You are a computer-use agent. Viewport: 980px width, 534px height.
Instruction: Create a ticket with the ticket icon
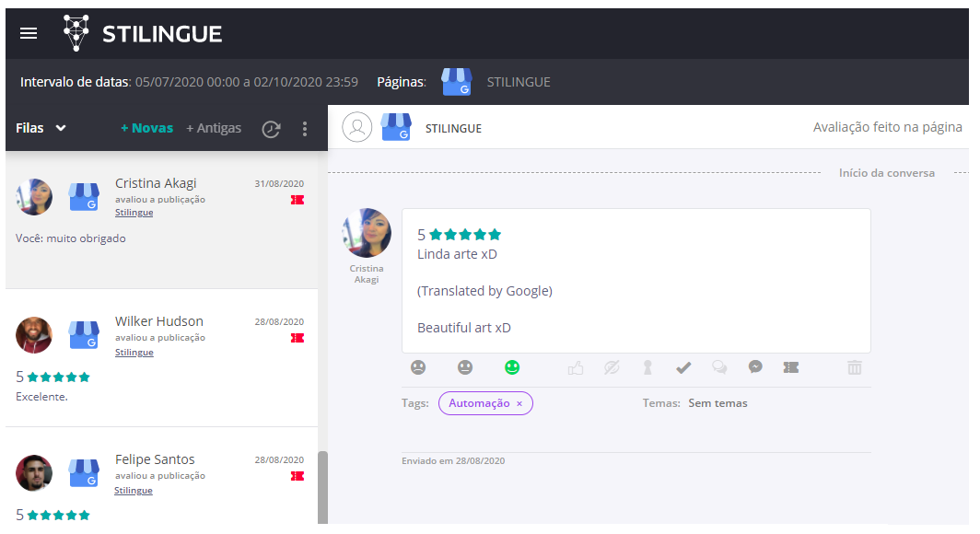pyautogui.click(x=791, y=367)
